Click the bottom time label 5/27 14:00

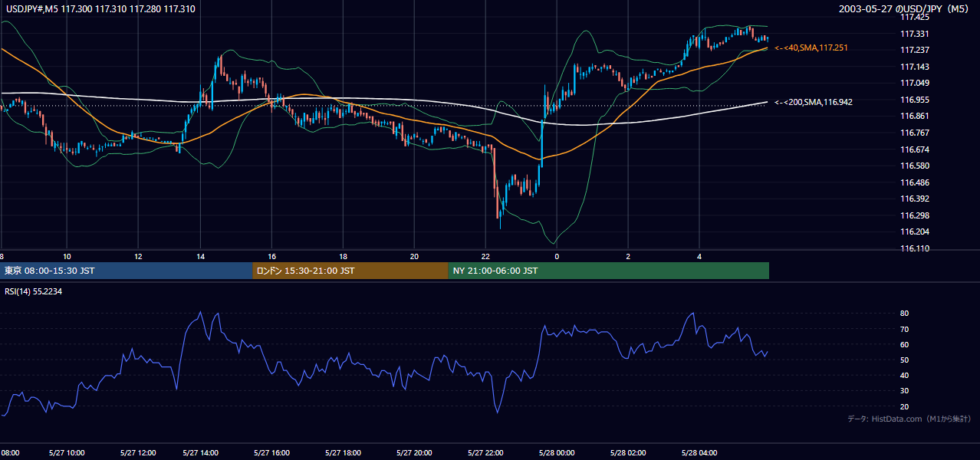(199, 453)
